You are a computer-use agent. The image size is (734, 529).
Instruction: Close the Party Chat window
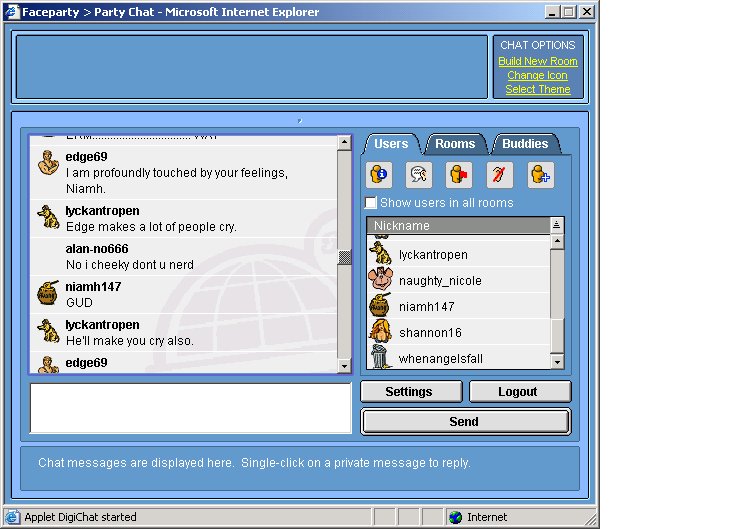[x=587, y=12]
